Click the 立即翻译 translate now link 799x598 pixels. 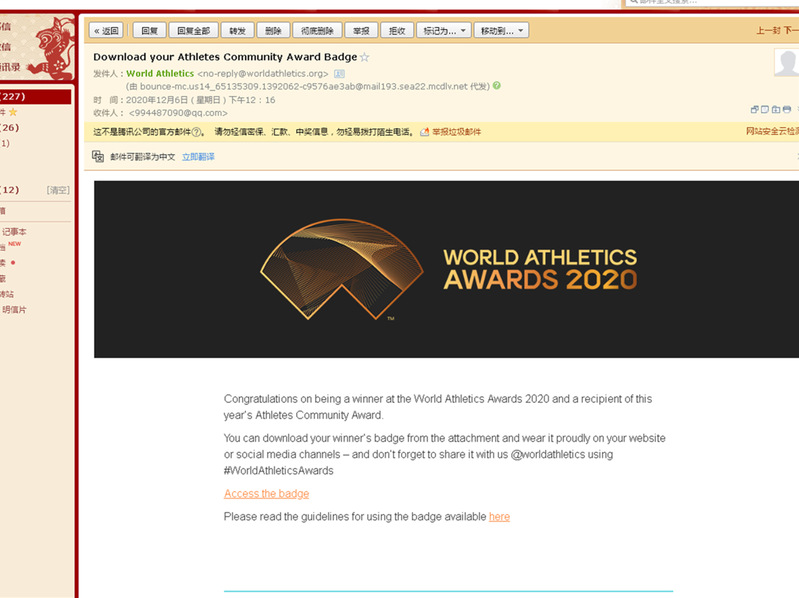(198, 157)
